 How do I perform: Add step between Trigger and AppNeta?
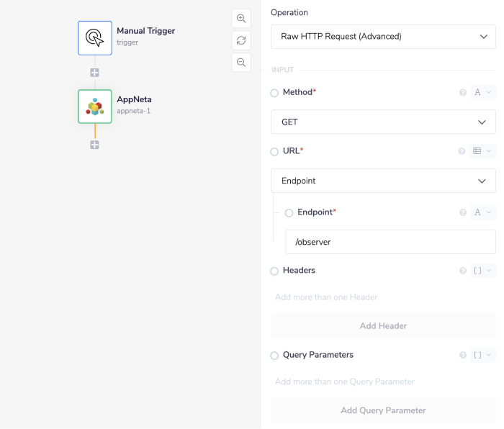coord(94,73)
